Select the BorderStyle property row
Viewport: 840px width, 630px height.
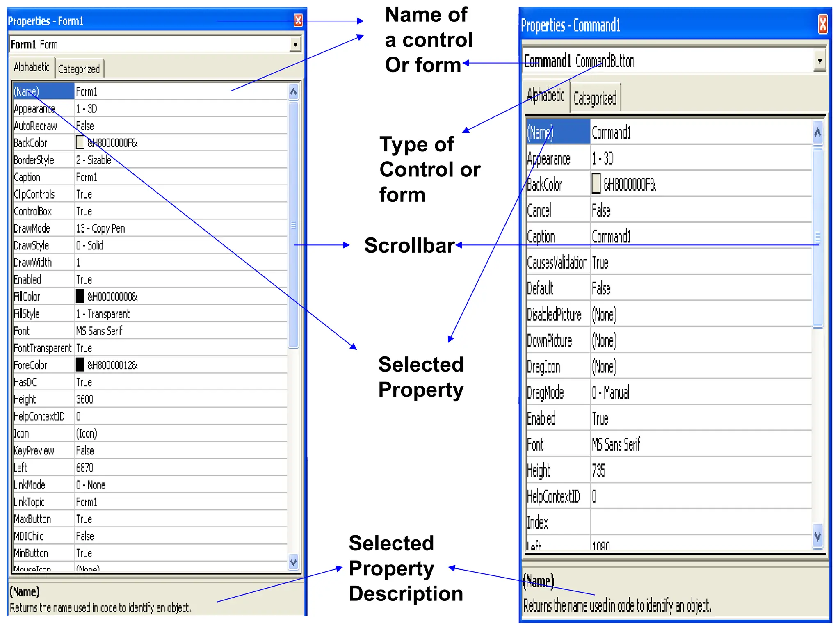(150, 160)
